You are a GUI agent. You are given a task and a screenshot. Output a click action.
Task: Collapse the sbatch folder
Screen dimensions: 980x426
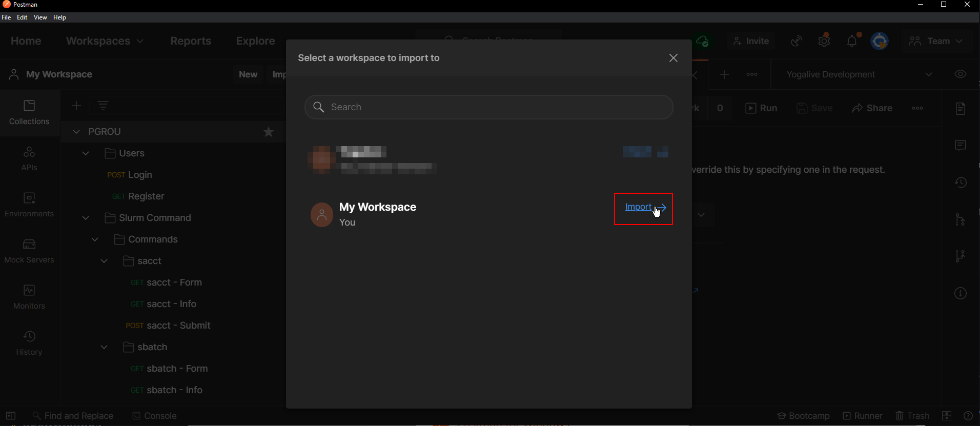[x=104, y=347]
